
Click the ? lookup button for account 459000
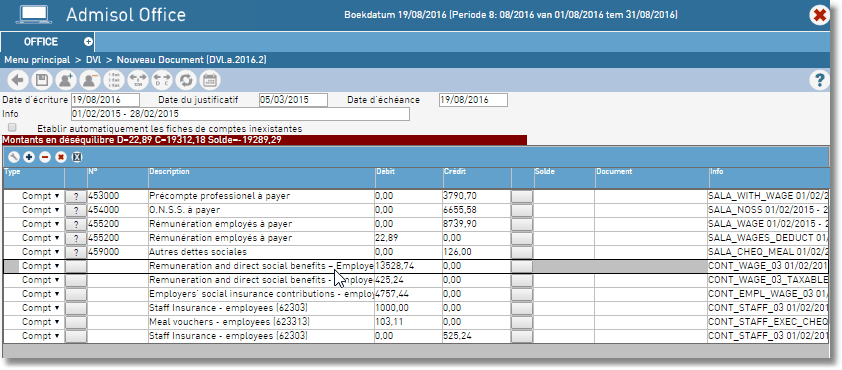(76, 252)
